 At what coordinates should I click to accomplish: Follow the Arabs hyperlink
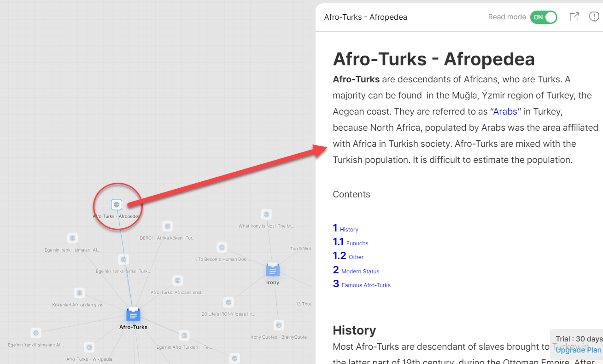(x=505, y=112)
